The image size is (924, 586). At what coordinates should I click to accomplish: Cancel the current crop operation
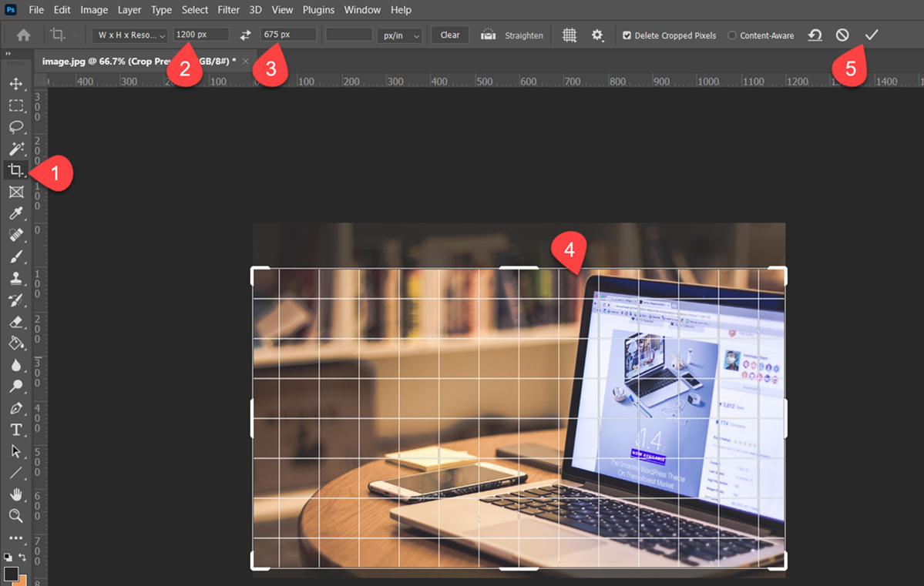pos(842,35)
